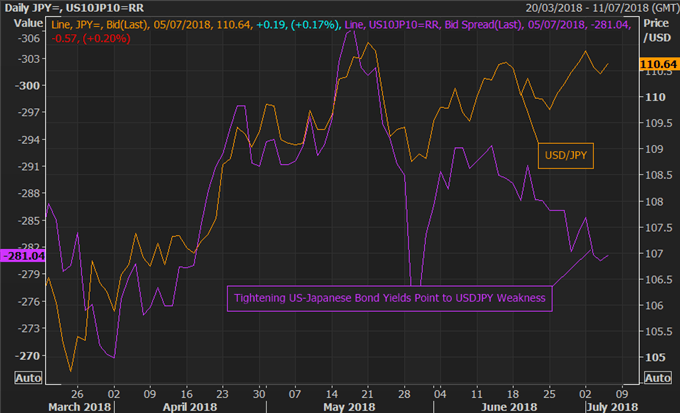The height and width of the screenshot is (413, 680).
Task: Click the Value axis heading
Action: pos(28,23)
